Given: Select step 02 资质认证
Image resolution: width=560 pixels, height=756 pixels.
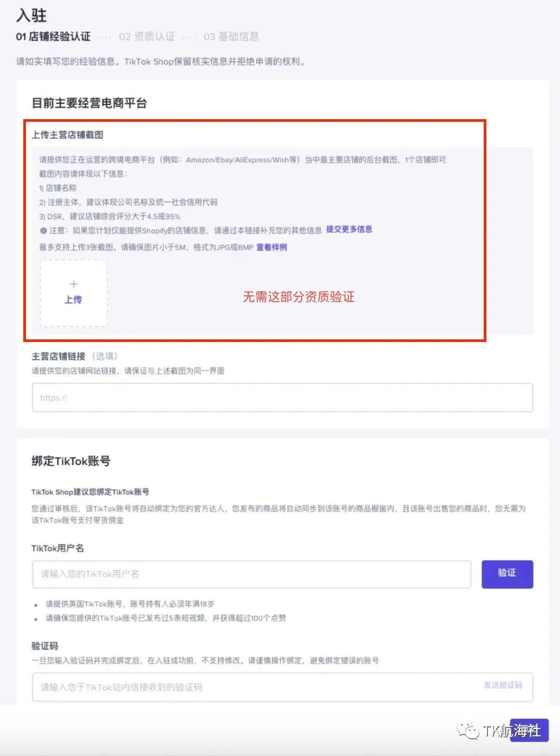Looking at the screenshot, I should (147, 36).
